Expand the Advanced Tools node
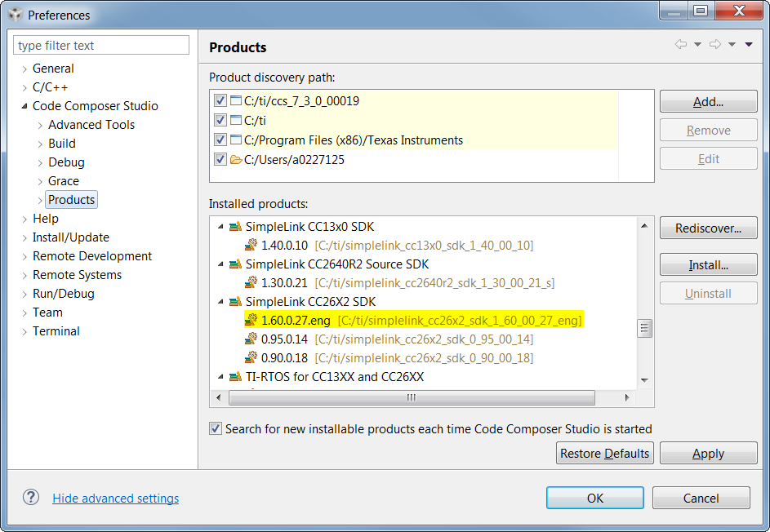This screenshot has width=770, height=532. point(40,126)
